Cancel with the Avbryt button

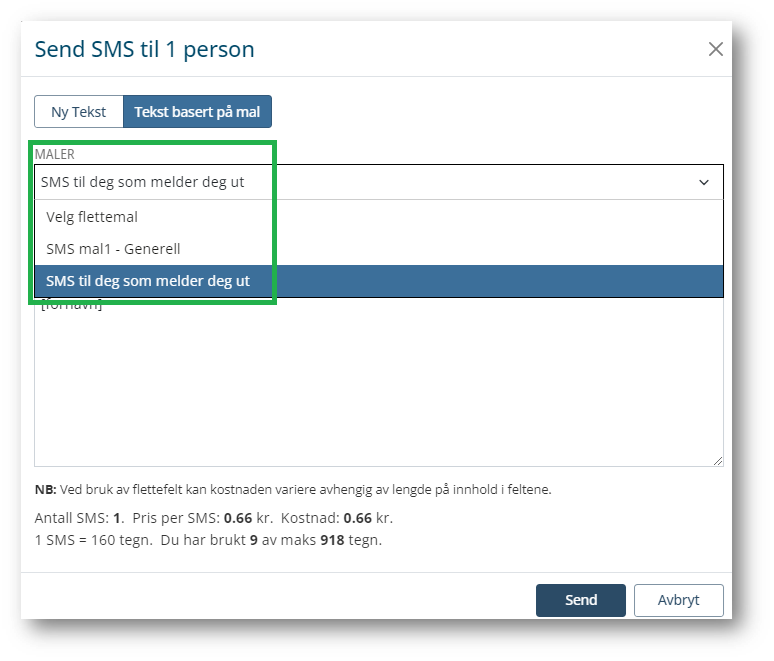click(678, 600)
